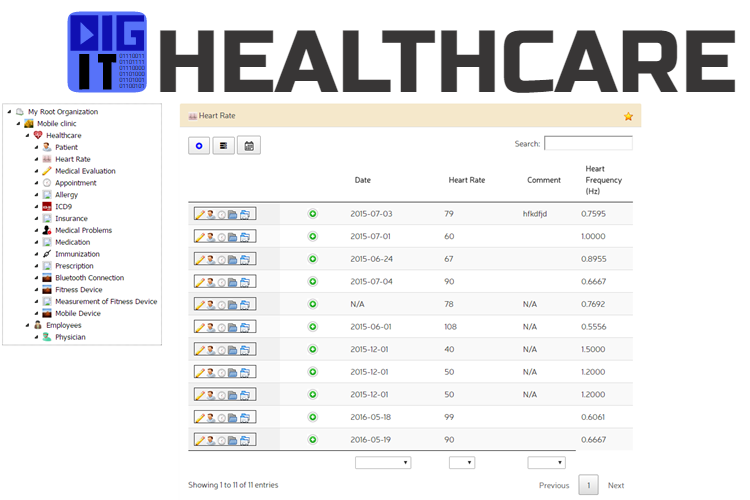Click green arrow icon in heart rate 40 row
The height and width of the screenshot is (500, 750).
[x=312, y=349]
